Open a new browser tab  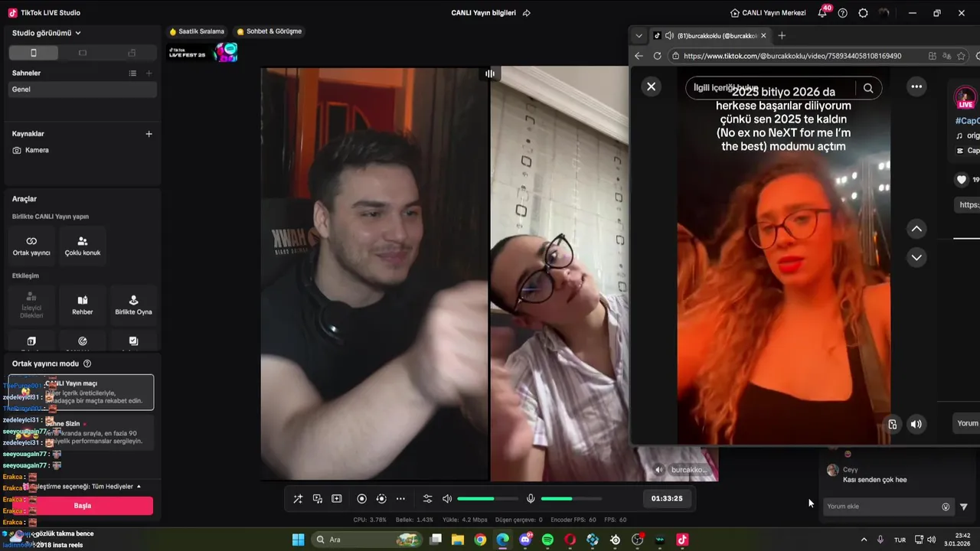point(782,36)
